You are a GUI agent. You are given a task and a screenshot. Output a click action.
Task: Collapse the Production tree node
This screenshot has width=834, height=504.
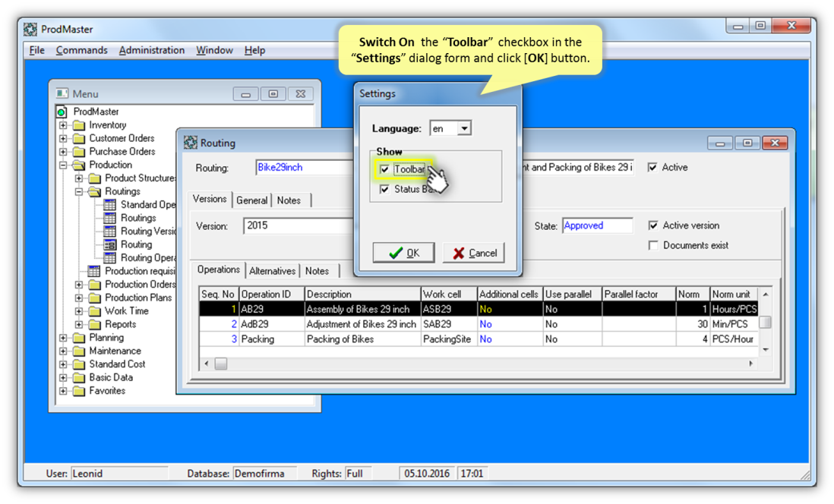63,165
